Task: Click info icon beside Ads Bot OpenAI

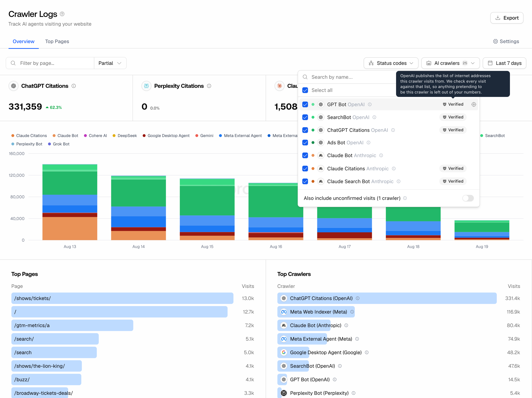Action: (368, 143)
